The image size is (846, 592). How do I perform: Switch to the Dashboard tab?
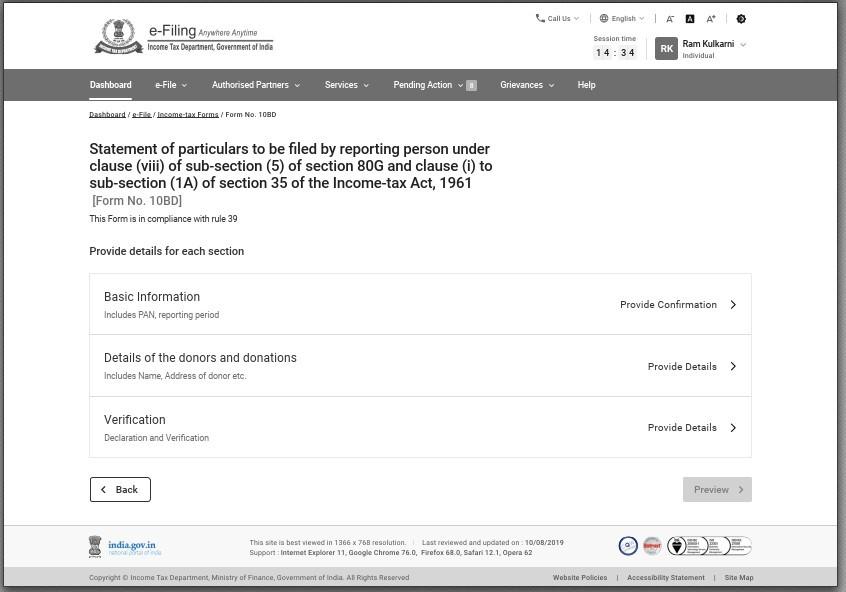110,85
